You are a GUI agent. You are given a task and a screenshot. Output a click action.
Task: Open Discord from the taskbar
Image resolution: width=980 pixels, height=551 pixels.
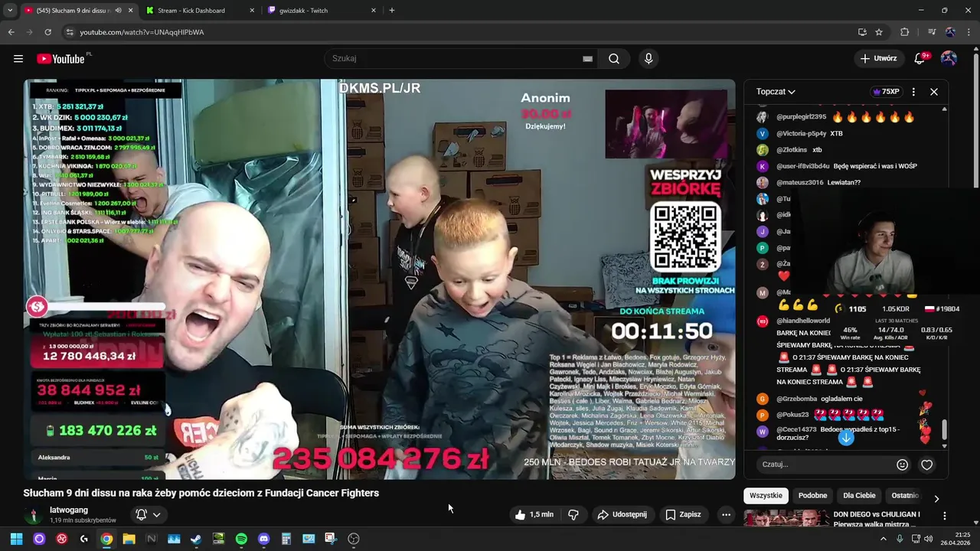click(x=263, y=539)
